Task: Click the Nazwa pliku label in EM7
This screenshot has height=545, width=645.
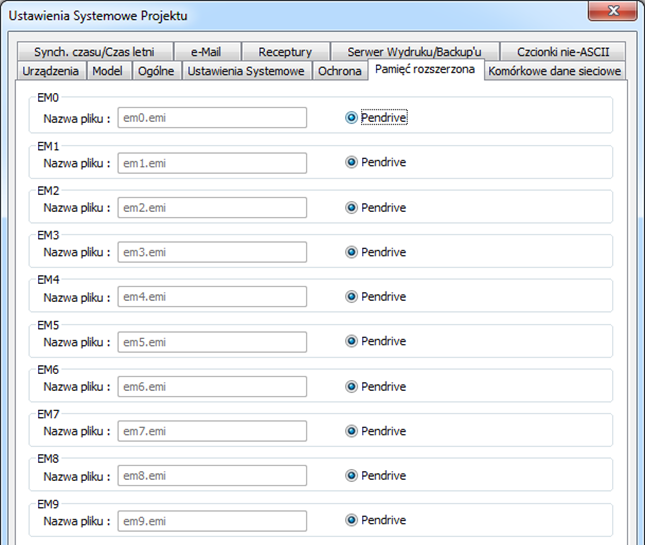Action: pyautogui.click(x=77, y=431)
